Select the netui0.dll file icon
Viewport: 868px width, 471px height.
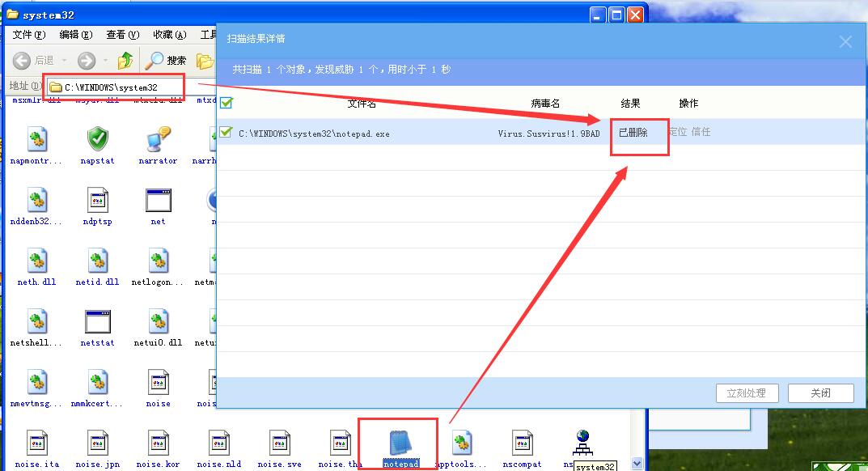pos(159,321)
